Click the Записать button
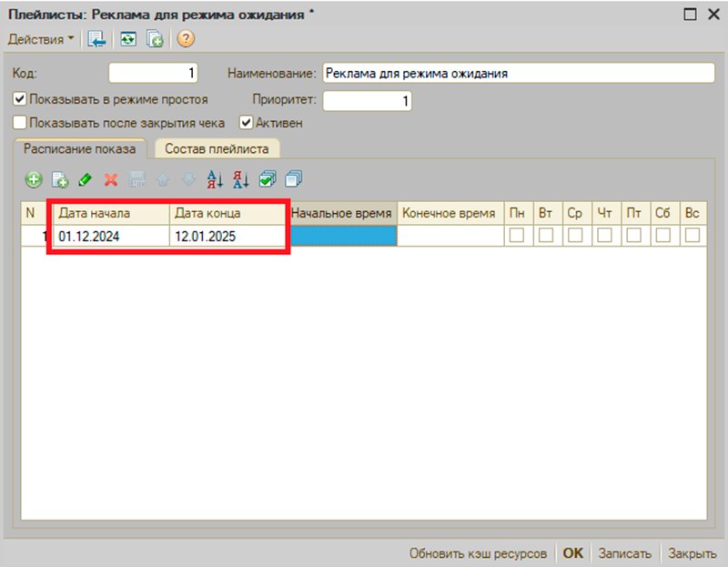This screenshot has width=728, height=567. 624,553
